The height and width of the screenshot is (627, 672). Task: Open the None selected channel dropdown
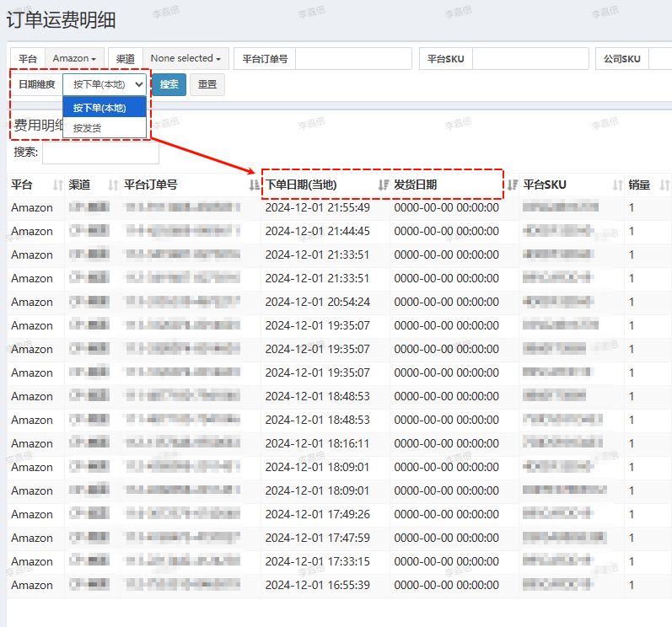pyautogui.click(x=185, y=59)
